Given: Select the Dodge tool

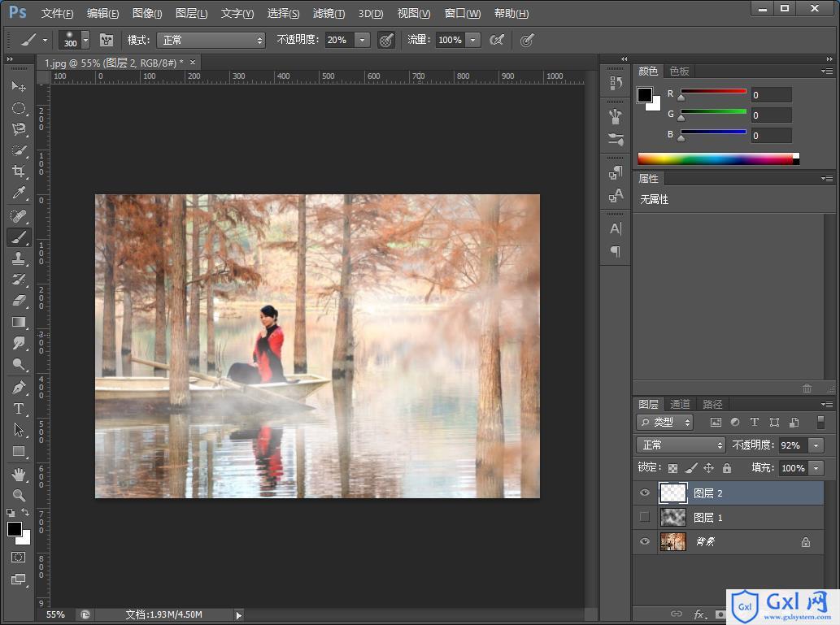Looking at the screenshot, I should pos(19,364).
